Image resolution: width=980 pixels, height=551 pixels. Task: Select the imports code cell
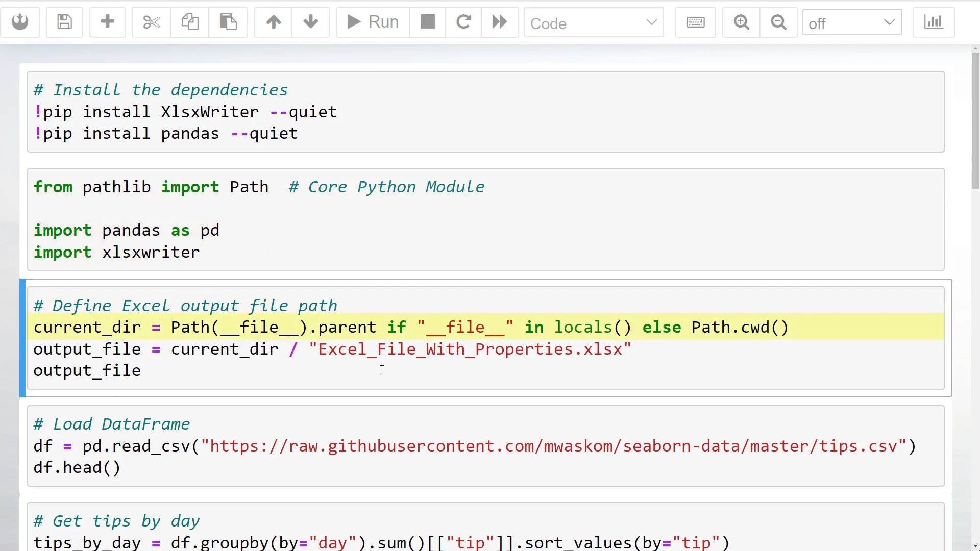coord(485,219)
